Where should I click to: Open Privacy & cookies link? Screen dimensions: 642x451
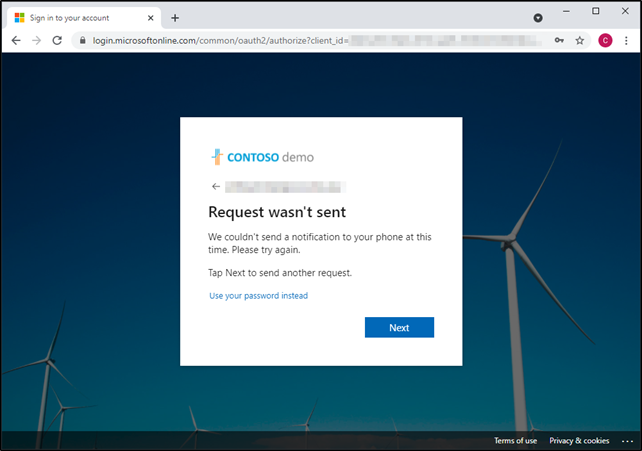579,441
